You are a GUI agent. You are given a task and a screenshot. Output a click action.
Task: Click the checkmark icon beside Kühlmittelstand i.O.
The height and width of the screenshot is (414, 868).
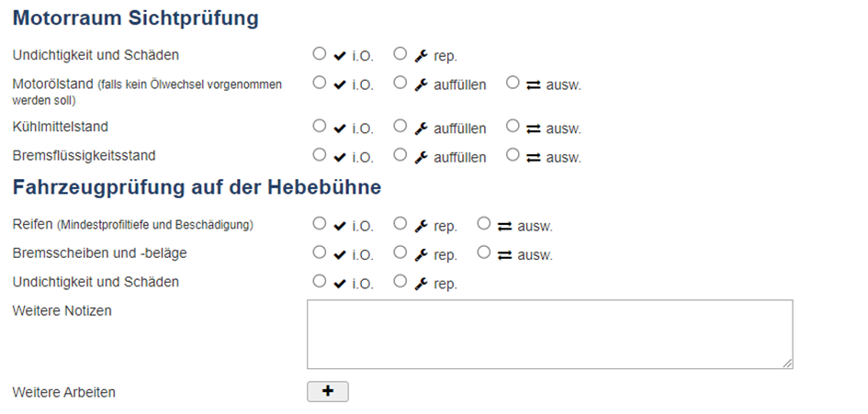[x=340, y=129]
